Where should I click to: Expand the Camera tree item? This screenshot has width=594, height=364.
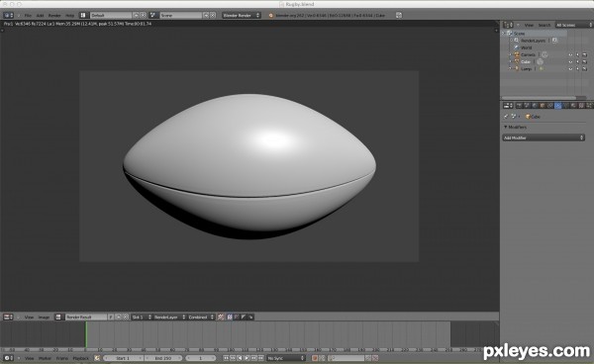click(x=510, y=54)
